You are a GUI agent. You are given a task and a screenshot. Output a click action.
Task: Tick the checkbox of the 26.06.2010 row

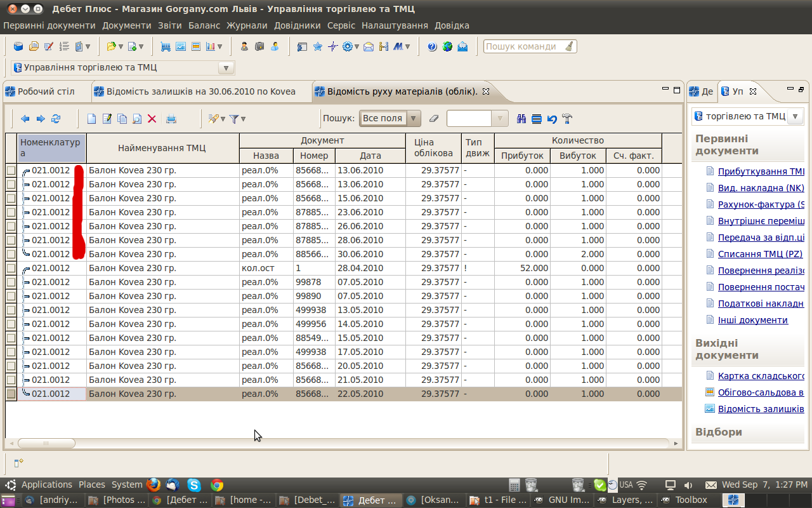11,226
